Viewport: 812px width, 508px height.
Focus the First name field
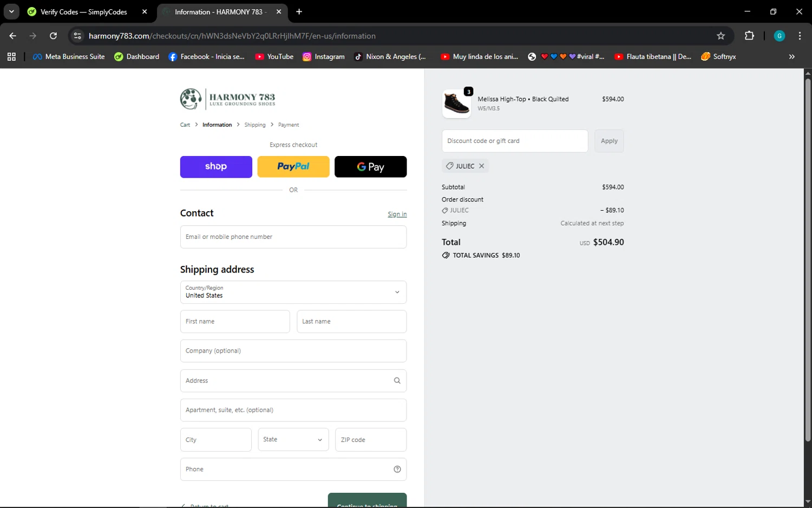(235, 322)
